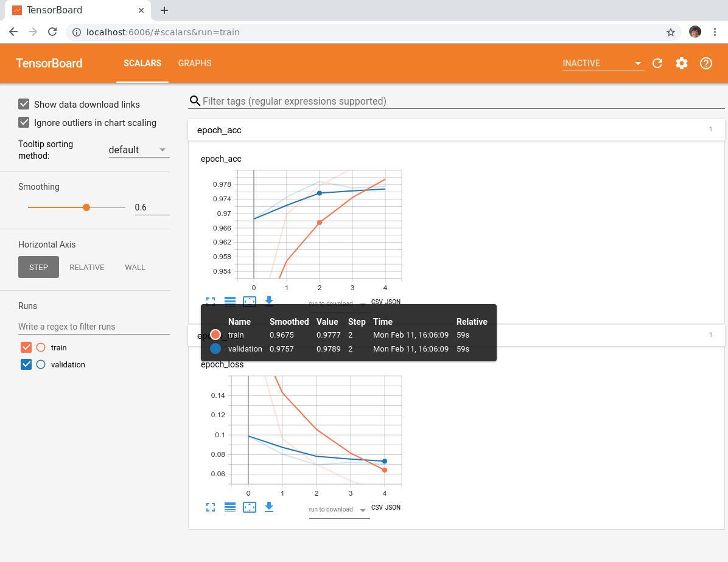
Task: Go back in browser history
Action: point(13,32)
